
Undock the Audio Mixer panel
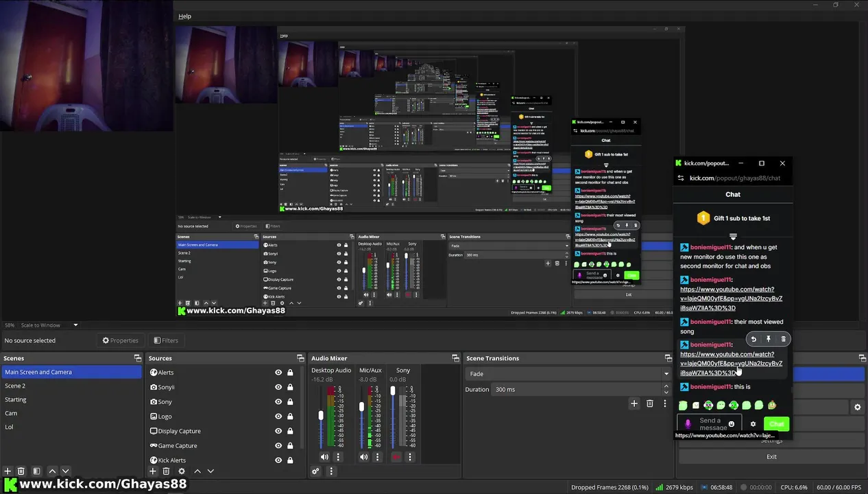[456, 358]
